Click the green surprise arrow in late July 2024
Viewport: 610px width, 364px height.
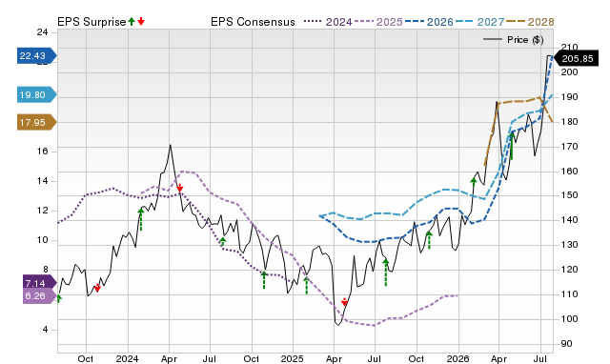click(x=223, y=241)
